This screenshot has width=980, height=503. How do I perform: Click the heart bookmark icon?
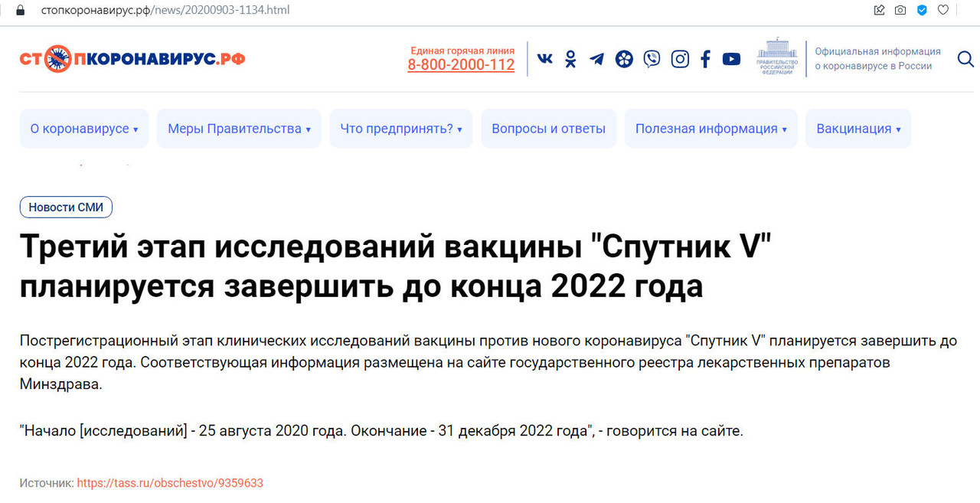(943, 11)
